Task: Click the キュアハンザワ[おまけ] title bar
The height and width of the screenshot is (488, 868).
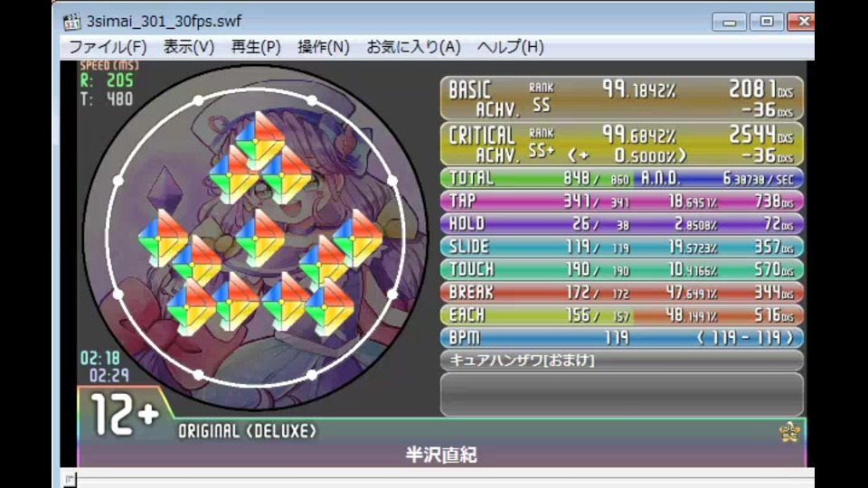Action: [622, 361]
